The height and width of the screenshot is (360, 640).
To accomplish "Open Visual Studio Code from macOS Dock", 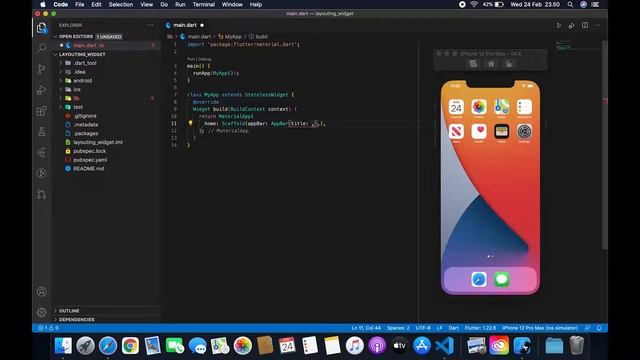I will pos(444,346).
